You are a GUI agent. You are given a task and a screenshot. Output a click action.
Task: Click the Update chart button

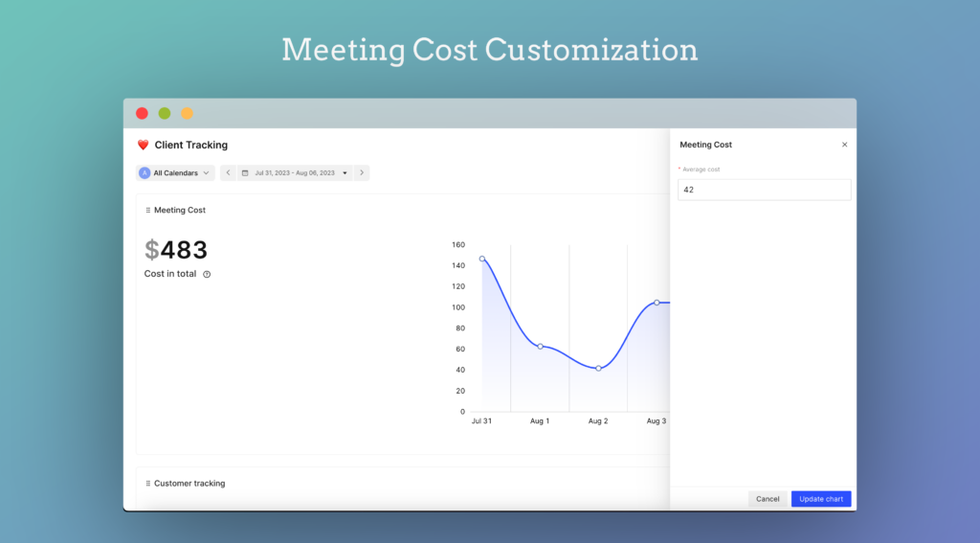coord(821,499)
